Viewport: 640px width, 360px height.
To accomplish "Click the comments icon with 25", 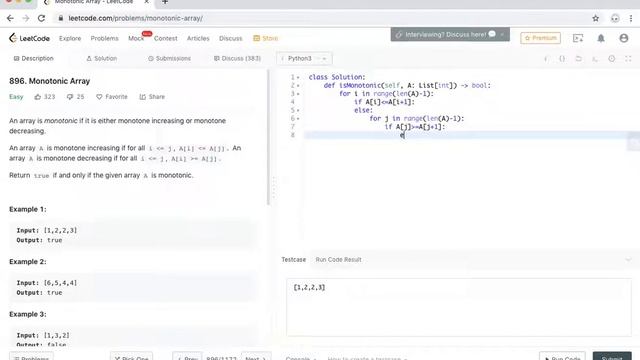I will click(70, 97).
